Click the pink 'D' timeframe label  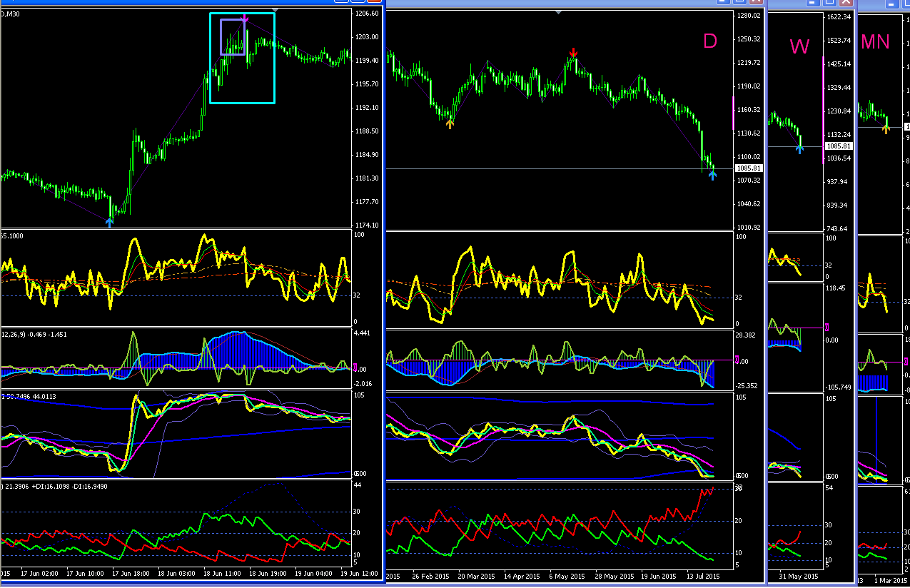[x=709, y=41]
